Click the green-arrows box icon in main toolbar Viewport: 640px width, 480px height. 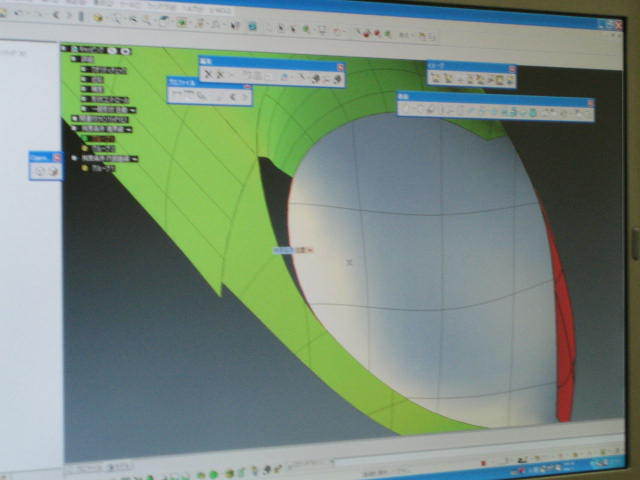click(x=182, y=23)
